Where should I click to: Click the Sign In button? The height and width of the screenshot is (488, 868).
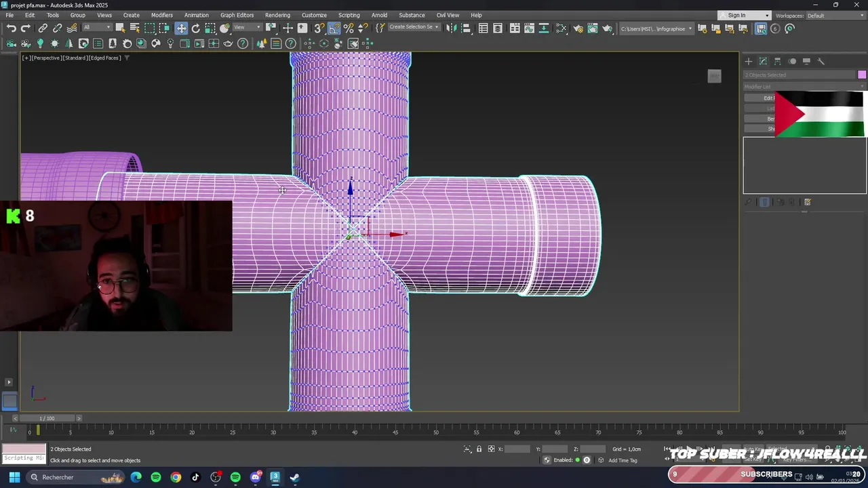pyautogui.click(x=736, y=16)
